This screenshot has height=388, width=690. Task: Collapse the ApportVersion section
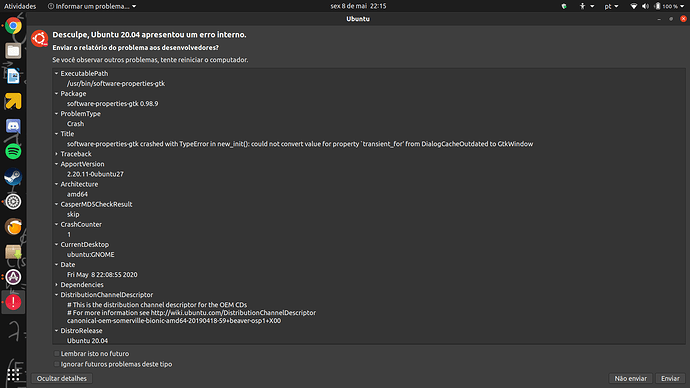pos(56,164)
